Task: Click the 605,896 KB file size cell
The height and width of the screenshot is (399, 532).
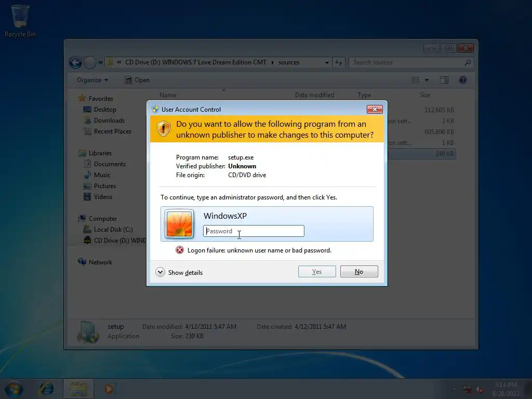Action: [439, 131]
